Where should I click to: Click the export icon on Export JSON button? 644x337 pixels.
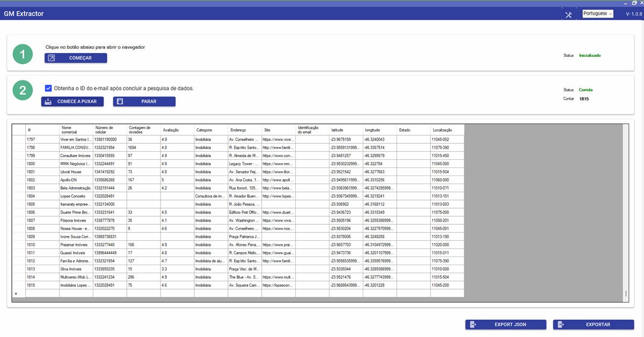coord(473,325)
